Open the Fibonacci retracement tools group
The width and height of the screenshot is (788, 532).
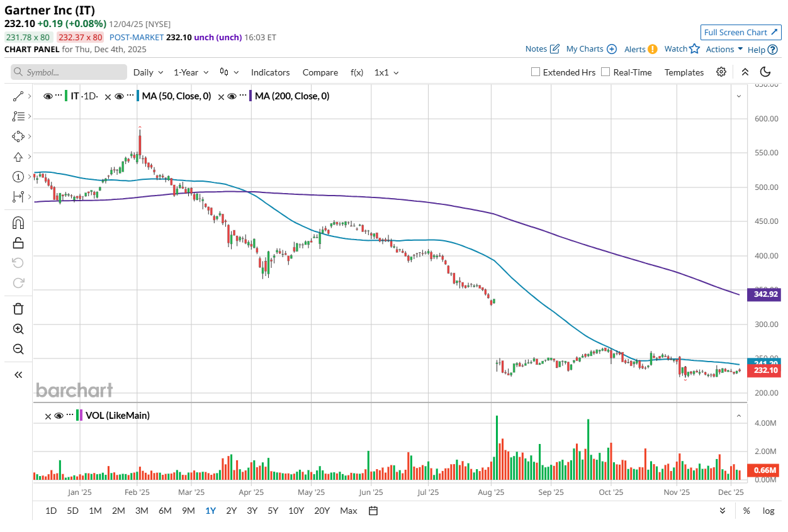[18, 116]
